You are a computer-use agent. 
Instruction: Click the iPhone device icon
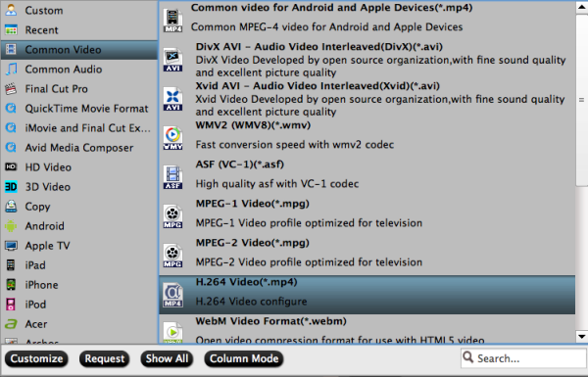coord(11,284)
